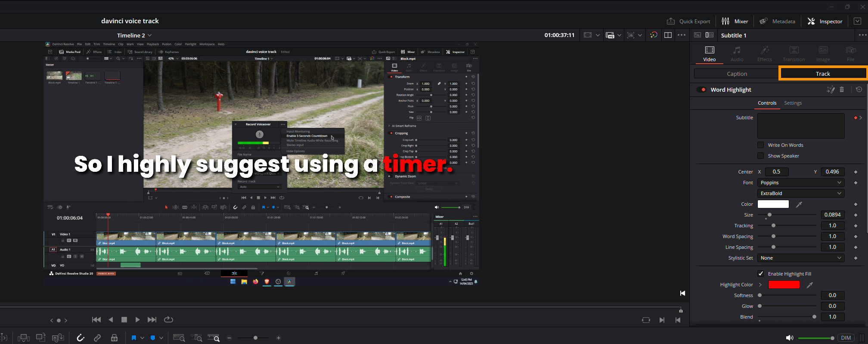Jump to the first frame
Image resolution: width=868 pixels, height=344 pixels.
tap(96, 319)
